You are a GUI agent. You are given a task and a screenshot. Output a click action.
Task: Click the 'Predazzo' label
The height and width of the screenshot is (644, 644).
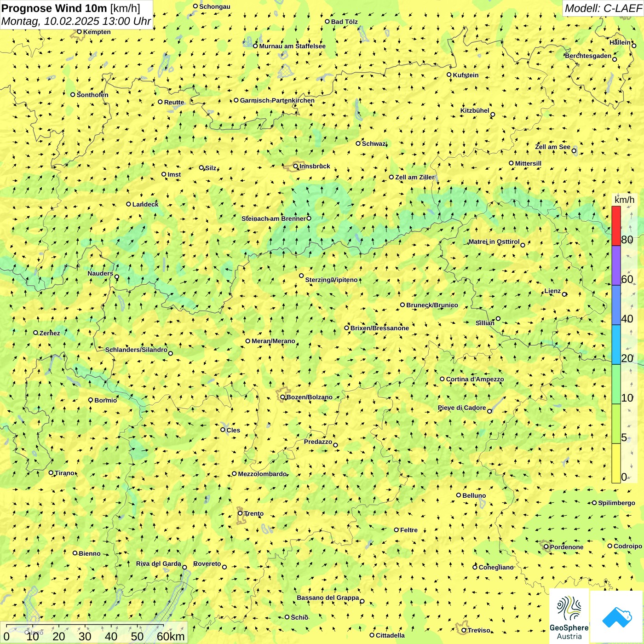click(318, 442)
